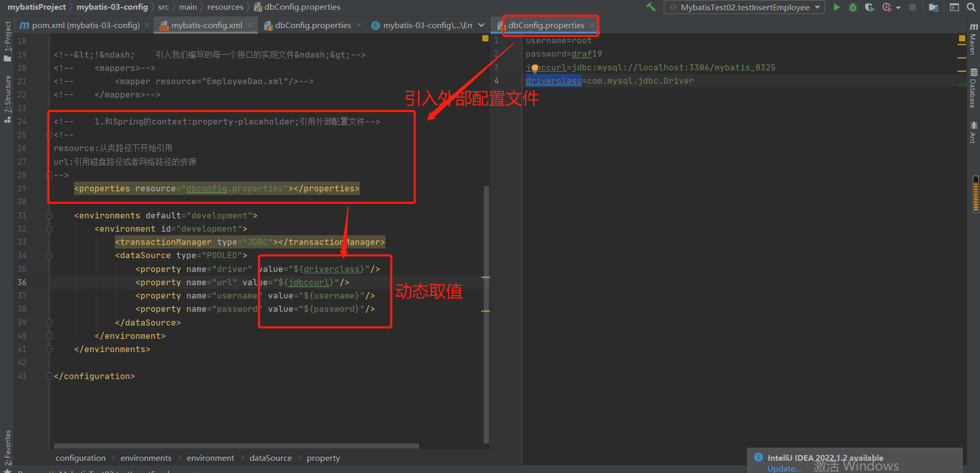Screen dimensions: 980x473
Task: Expand the profiler options dropdown arrow
Action: tap(898, 8)
